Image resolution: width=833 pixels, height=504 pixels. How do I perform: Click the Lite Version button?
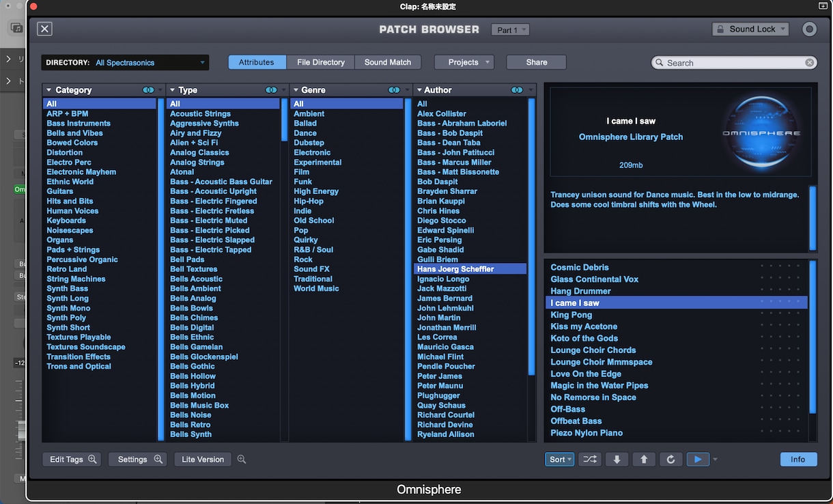pos(203,460)
